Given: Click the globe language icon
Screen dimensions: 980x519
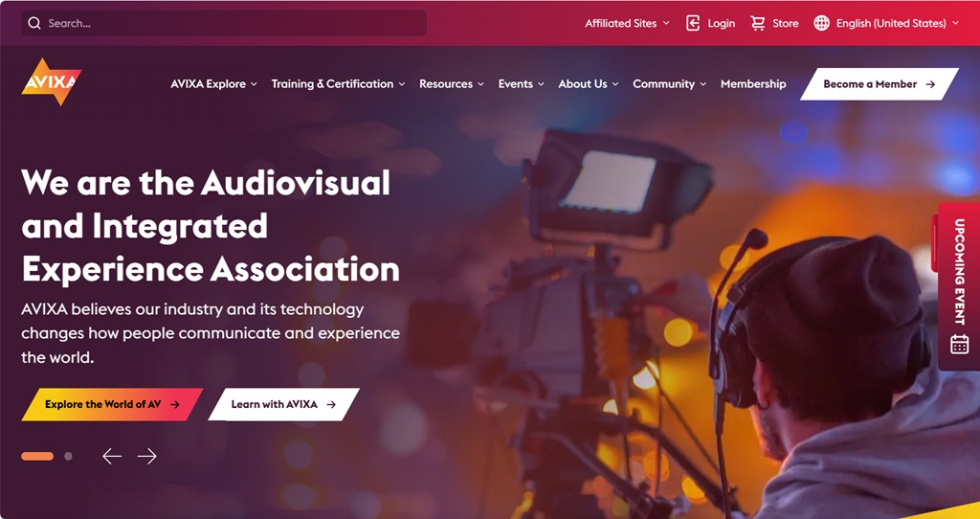Looking at the screenshot, I should pyautogui.click(x=821, y=23).
